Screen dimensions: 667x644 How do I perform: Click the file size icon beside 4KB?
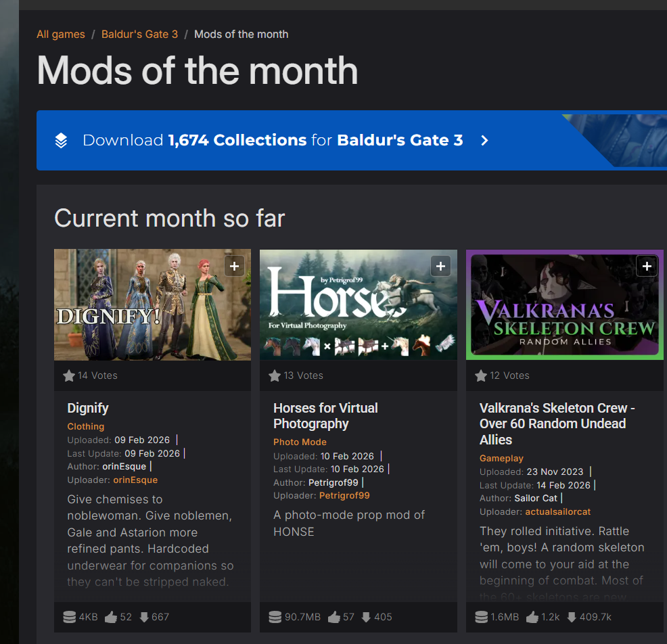[69, 617]
